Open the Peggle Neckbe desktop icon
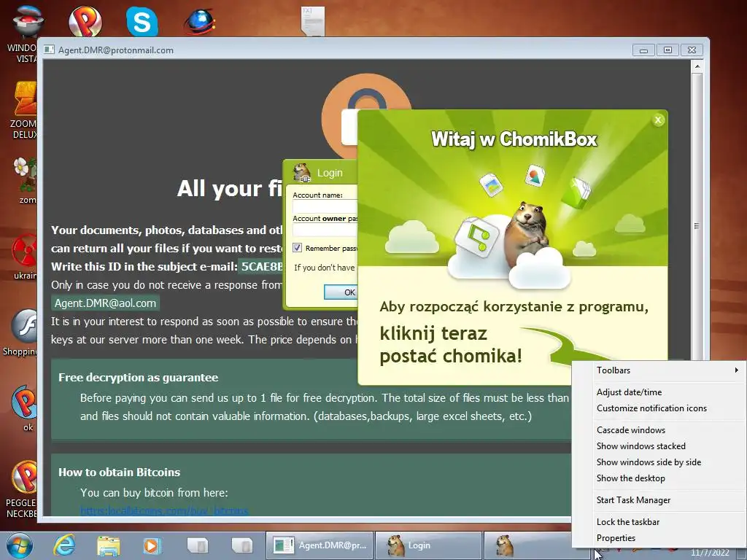747x560 pixels. [x=22, y=489]
